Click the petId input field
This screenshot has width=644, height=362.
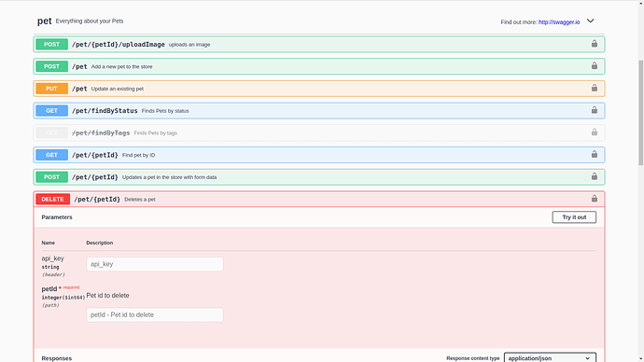(x=155, y=314)
